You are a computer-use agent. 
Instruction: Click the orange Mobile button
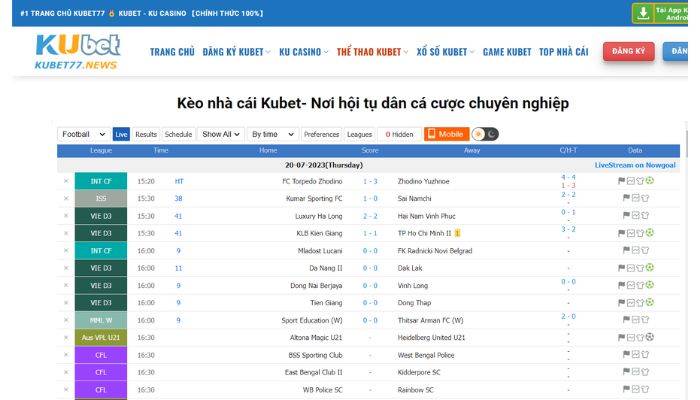[445, 134]
